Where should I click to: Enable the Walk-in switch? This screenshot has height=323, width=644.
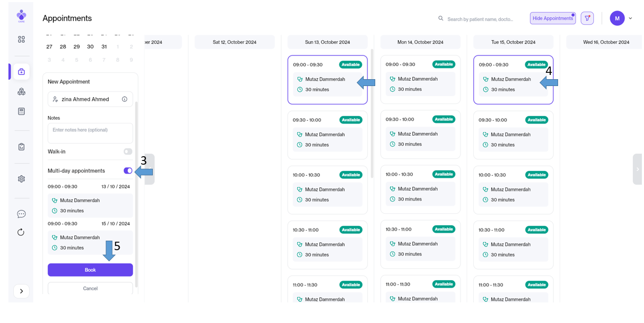pos(128,151)
